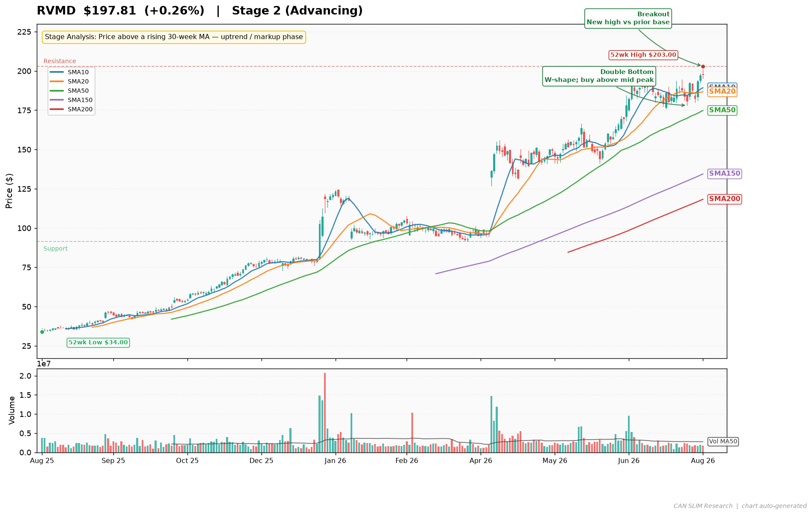This screenshot has height=515, width=812.
Task: Click the Jun 26 date label
Action: point(629,461)
